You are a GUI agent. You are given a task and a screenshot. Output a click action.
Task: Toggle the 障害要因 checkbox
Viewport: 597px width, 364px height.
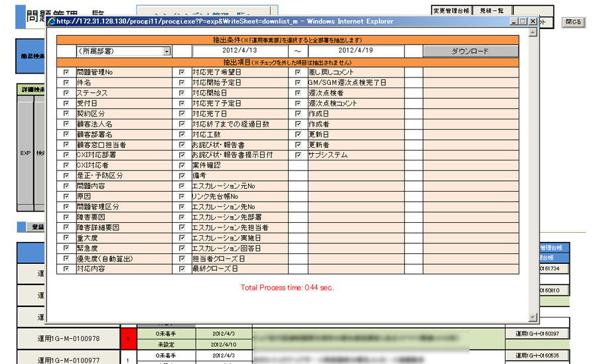tap(66, 217)
